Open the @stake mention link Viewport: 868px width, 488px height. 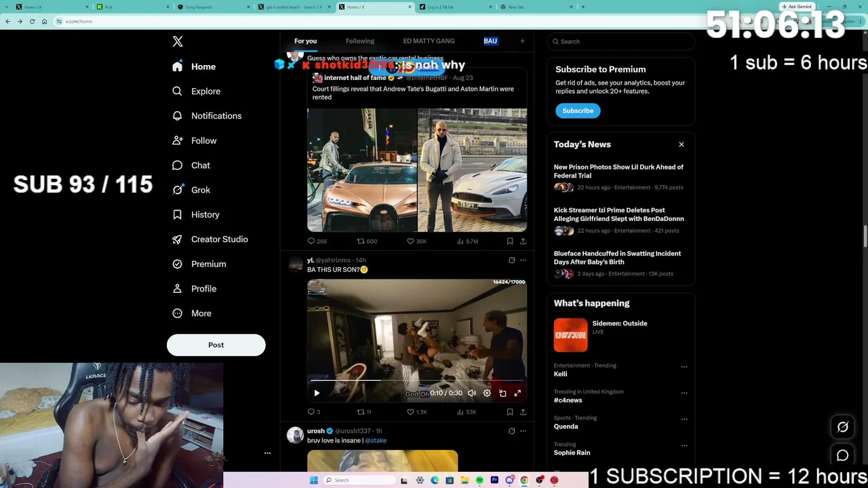[376, 441]
